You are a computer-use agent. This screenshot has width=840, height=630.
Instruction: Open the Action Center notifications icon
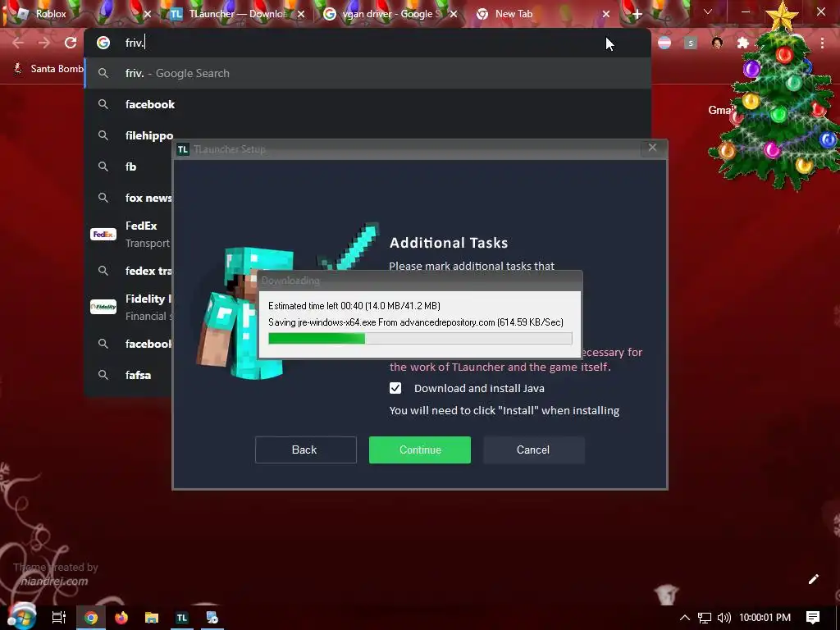813,618
